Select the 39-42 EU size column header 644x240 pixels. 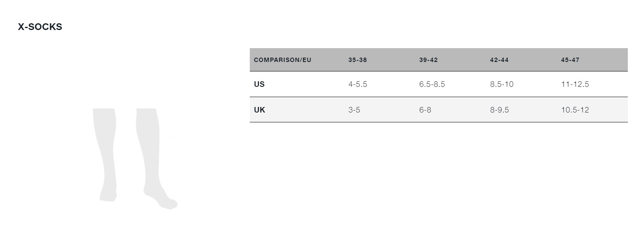click(x=429, y=60)
